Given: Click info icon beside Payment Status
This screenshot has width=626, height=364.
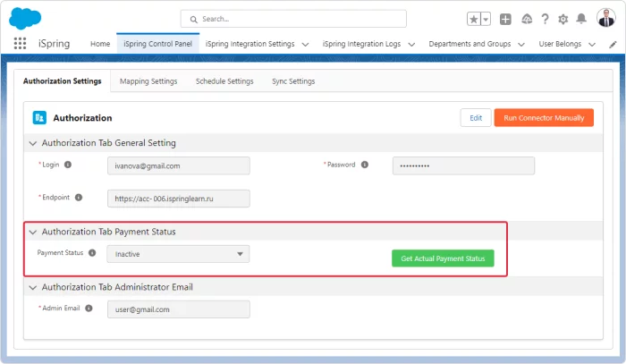Looking at the screenshot, I should [92, 252].
